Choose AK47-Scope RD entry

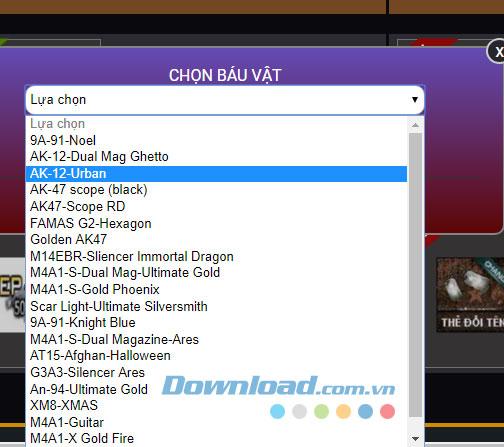[216, 207]
